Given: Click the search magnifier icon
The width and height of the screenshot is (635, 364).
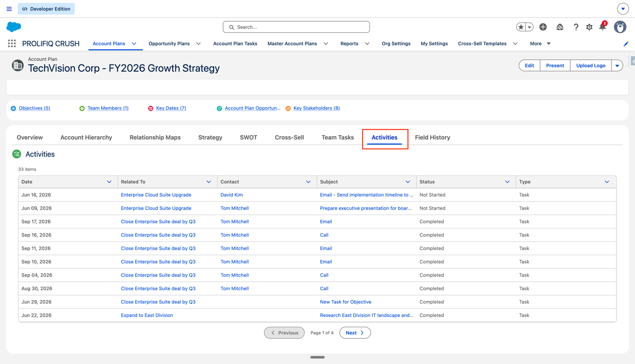Looking at the screenshot, I should [231, 27].
